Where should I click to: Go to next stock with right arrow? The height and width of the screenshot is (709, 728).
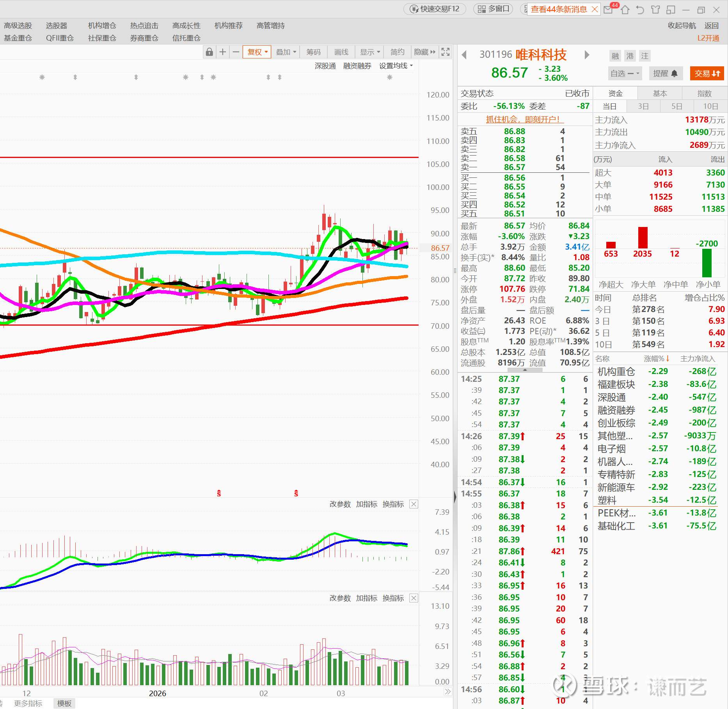click(x=587, y=55)
